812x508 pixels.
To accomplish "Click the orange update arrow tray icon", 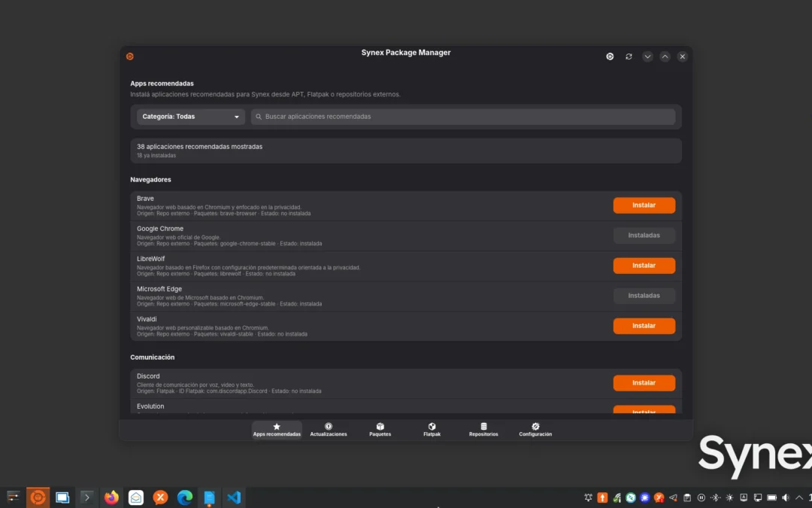I will [602, 497].
